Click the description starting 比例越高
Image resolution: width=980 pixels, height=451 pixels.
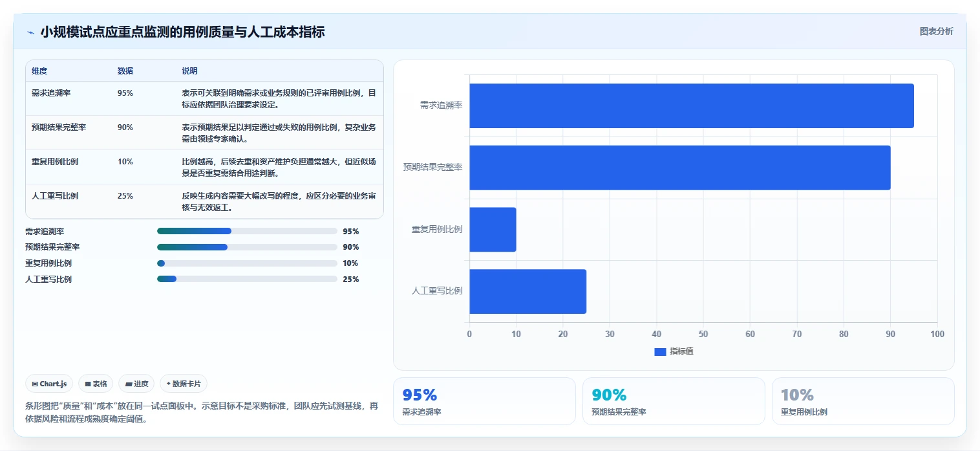[279, 167]
